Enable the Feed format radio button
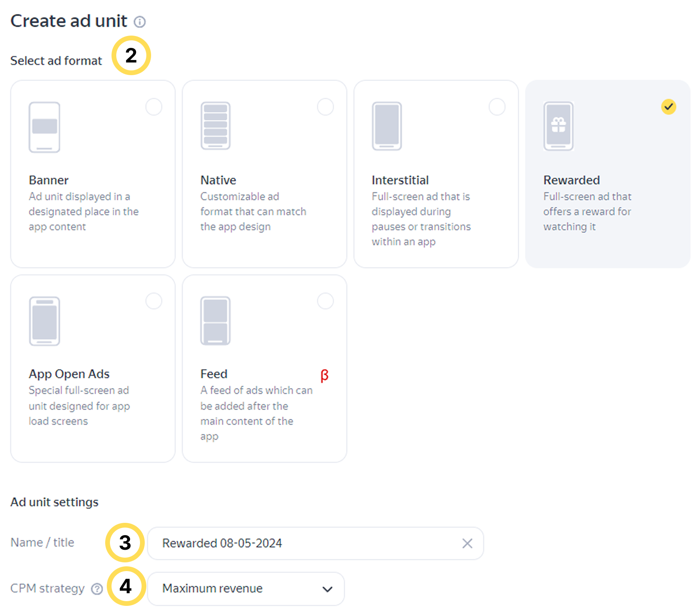 tap(325, 301)
